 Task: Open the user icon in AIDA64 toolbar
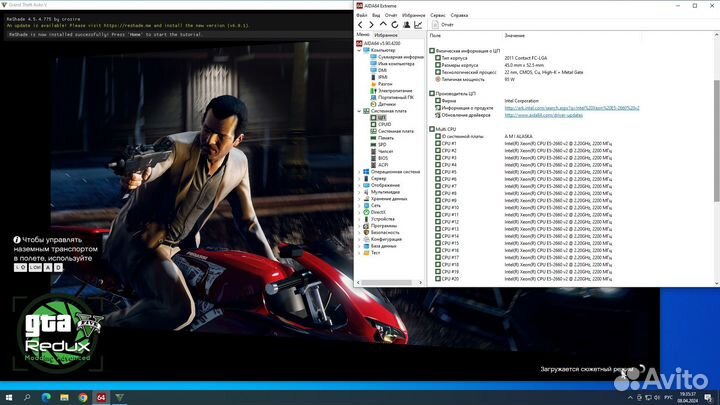point(406,25)
